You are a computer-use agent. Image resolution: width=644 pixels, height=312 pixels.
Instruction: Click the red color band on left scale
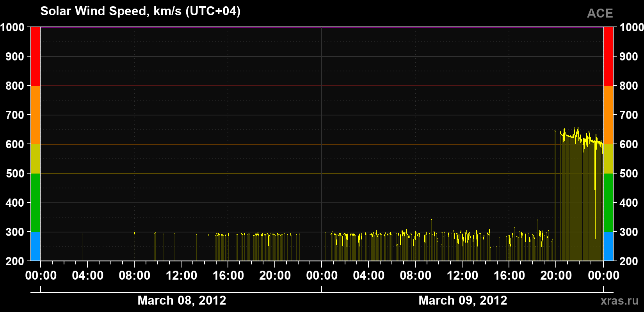(36, 57)
